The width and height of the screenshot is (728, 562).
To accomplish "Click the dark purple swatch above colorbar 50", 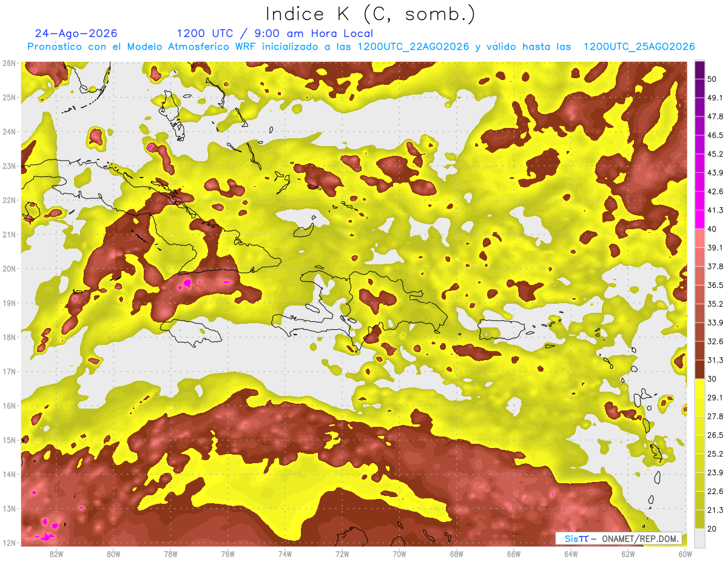I will click(x=699, y=70).
